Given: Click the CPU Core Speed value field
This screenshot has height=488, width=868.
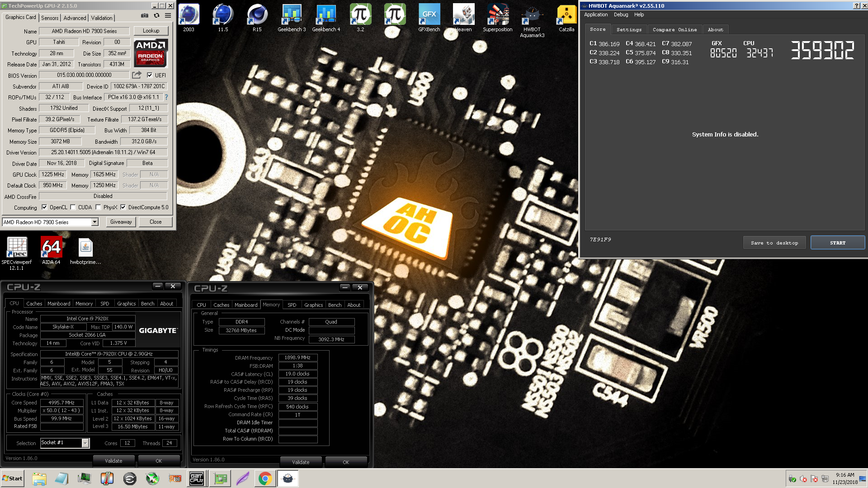Looking at the screenshot, I should [62, 403].
